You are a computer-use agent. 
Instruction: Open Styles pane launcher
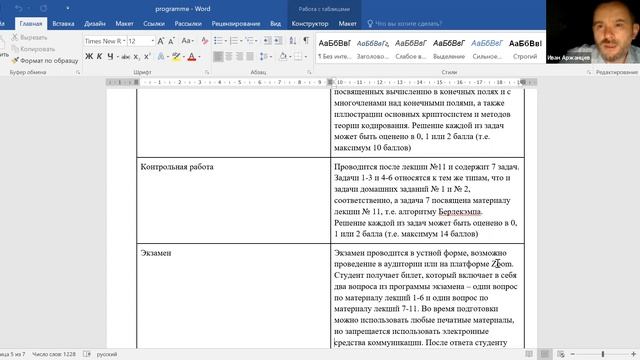pyautogui.click(x=589, y=72)
